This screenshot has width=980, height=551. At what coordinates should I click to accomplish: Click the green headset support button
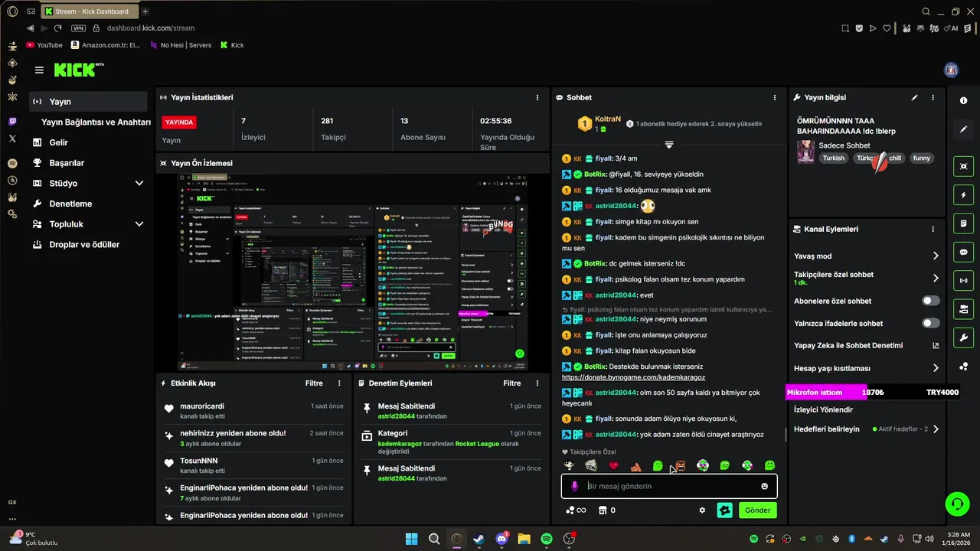point(957,504)
